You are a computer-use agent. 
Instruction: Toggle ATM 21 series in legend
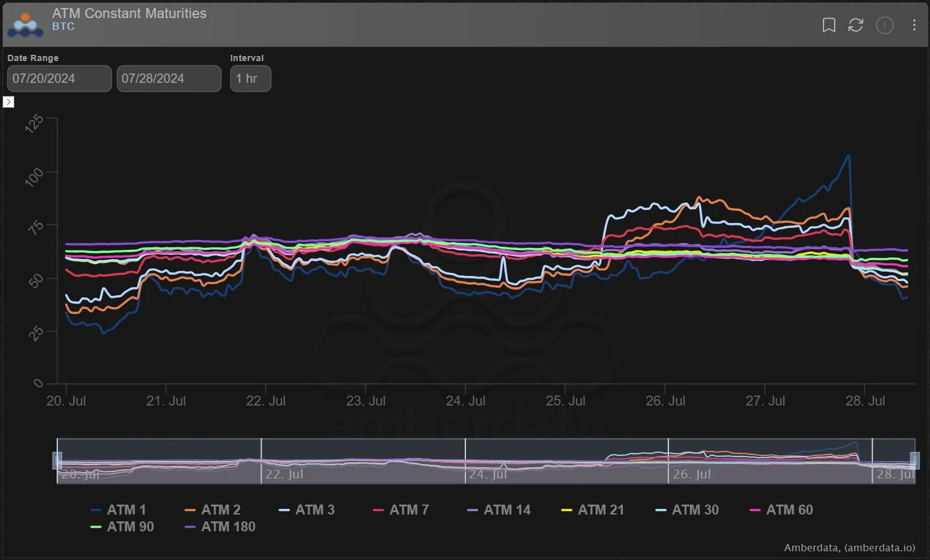[592, 510]
